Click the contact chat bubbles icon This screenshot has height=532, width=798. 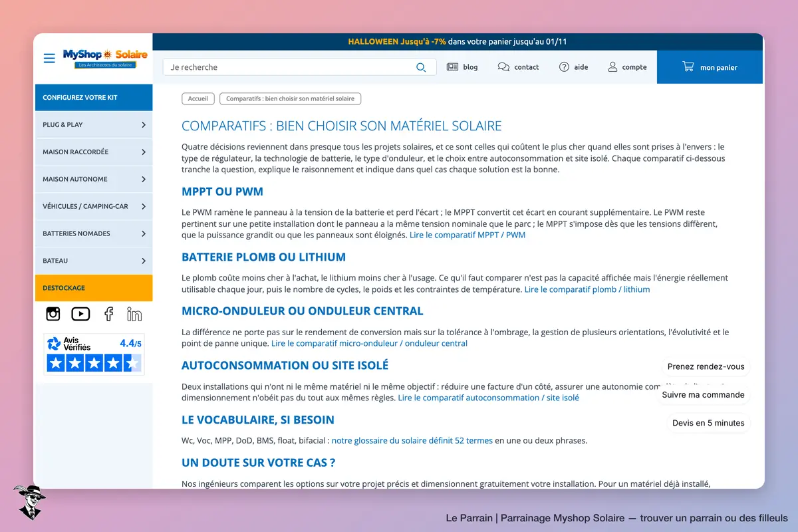[503, 67]
